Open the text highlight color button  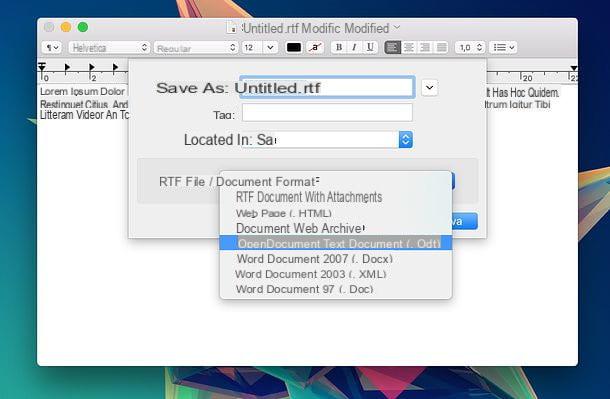click(315, 47)
